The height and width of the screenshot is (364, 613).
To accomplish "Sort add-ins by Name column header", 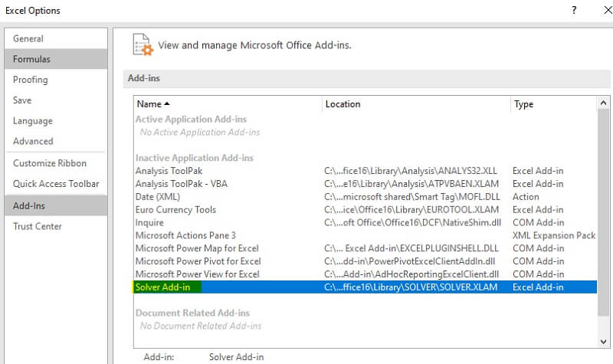I will pyautogui.click(x=228, y=104).
